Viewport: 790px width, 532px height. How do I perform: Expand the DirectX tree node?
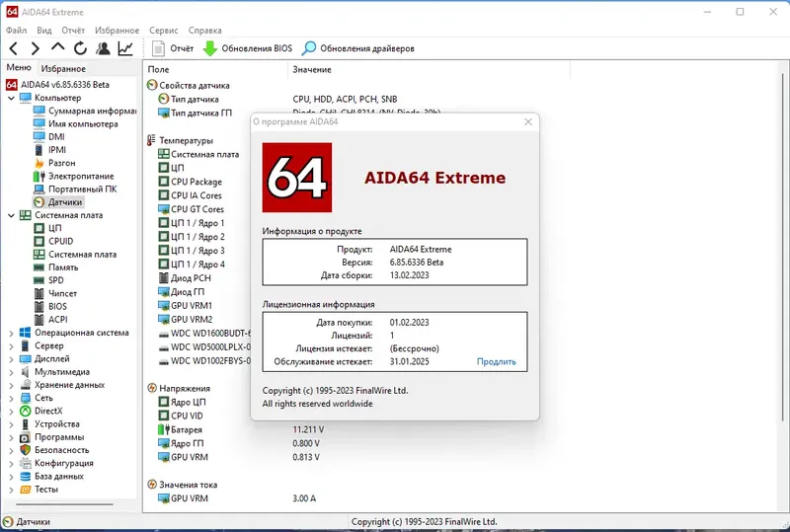[11, 411]
